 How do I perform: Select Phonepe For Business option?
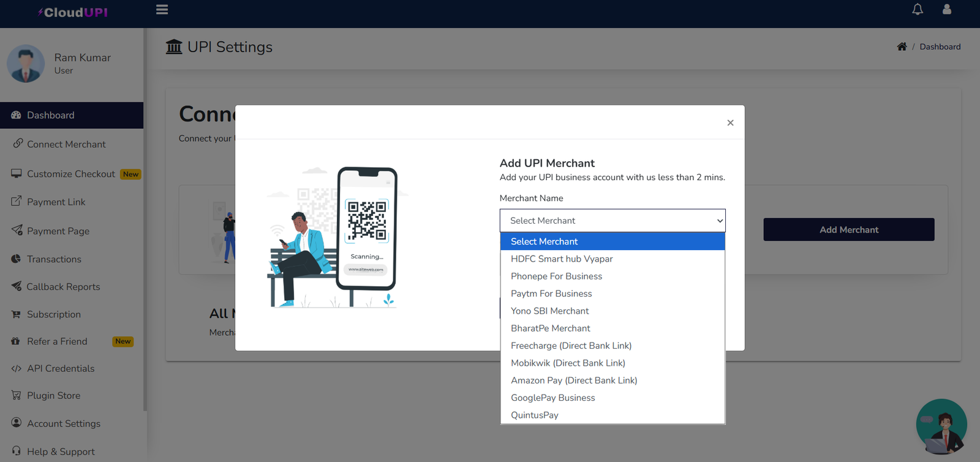click(x=612, y=276)
